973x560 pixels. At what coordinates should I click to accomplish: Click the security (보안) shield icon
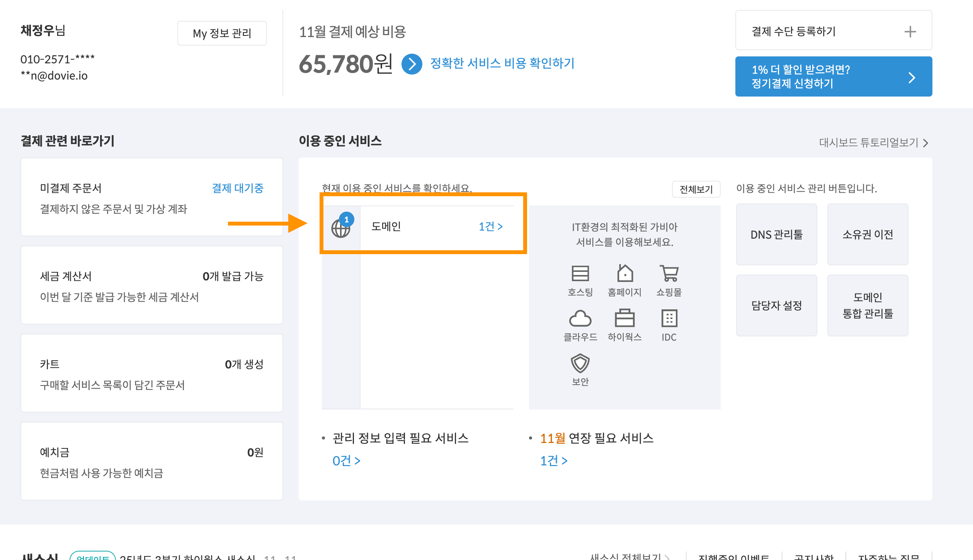[580, 363]
